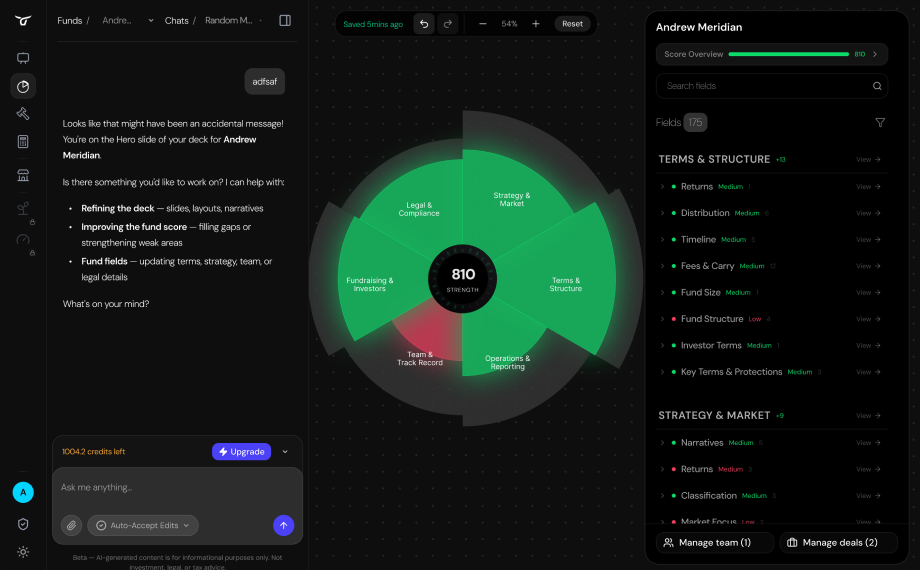Select the Terms & Structure chart segment

(566, 284)
